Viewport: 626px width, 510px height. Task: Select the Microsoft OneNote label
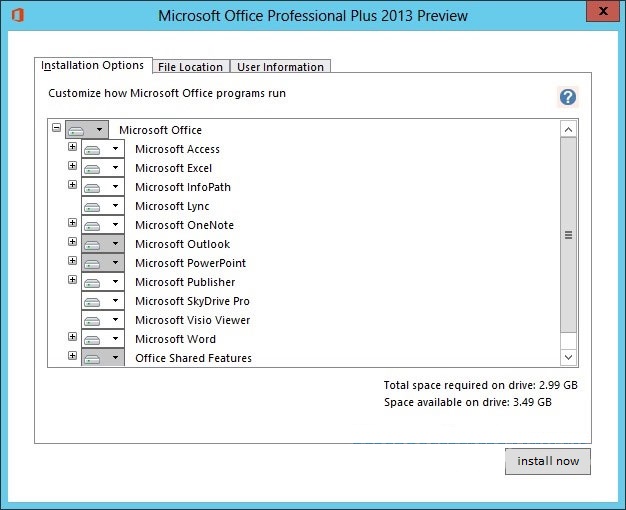click(184, 225)
